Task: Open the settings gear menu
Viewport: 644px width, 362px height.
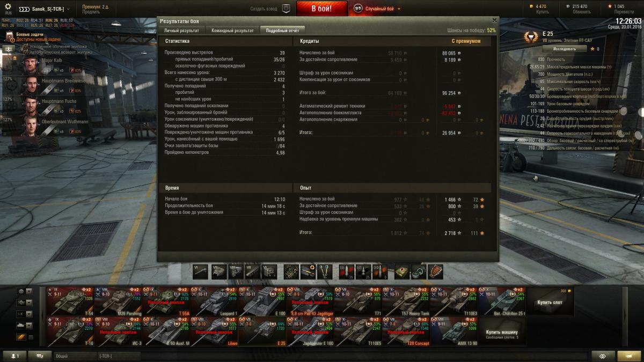Action: (8, 6)
